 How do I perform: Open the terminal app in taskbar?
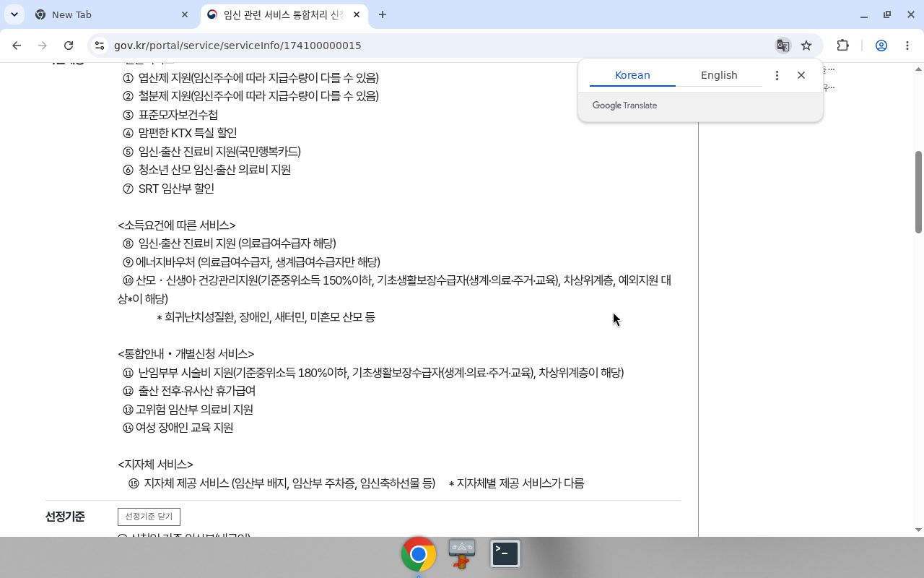pyautogui.click(x=505, y=554)
